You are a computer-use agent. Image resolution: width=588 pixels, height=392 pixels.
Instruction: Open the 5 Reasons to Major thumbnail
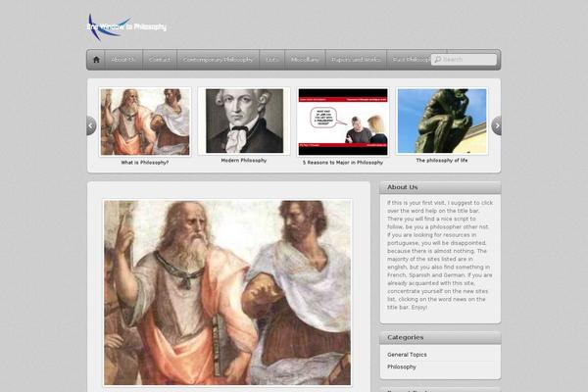click(x=343, y=122)
